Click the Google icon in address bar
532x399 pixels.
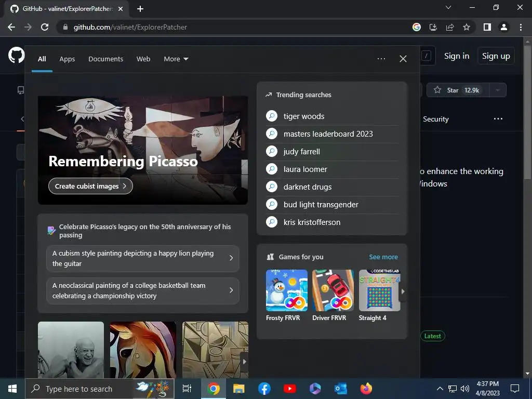(x=417, y=27)
